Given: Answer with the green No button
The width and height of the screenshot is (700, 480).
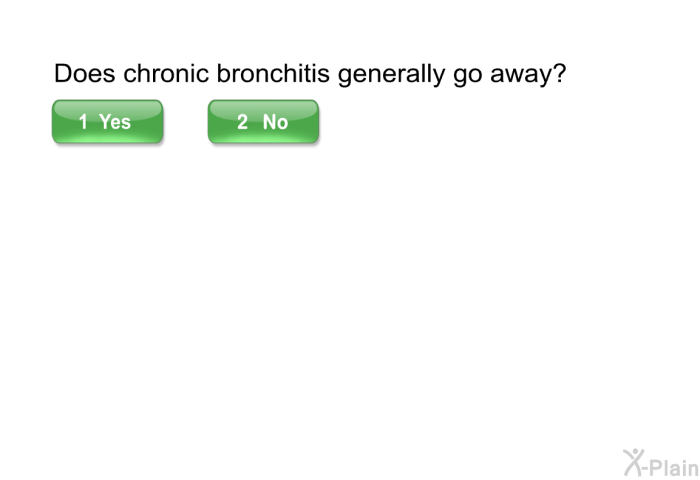Looking at the screenshot, I should (263, 121).
